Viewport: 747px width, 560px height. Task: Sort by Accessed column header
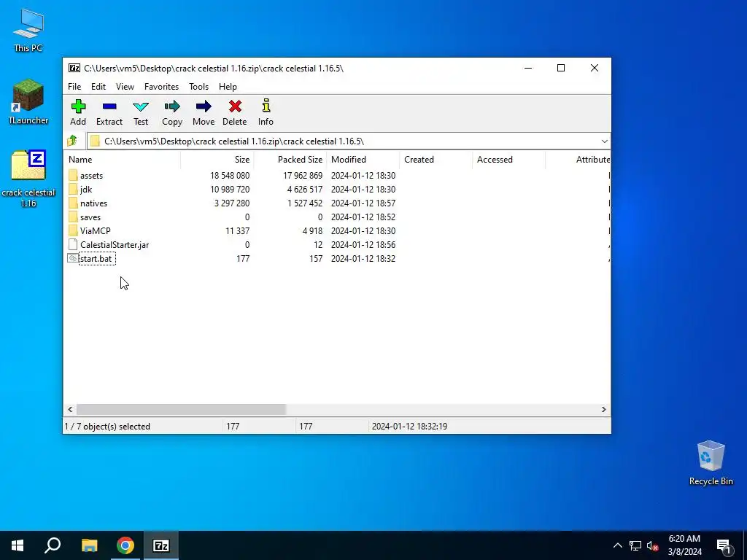click(508, 160)
